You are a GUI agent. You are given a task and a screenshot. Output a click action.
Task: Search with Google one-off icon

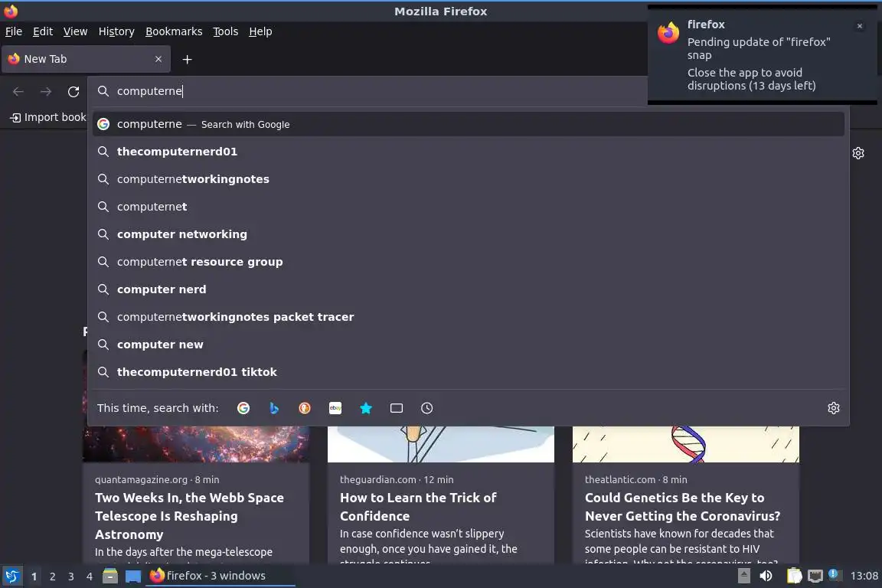coord(243,408)
